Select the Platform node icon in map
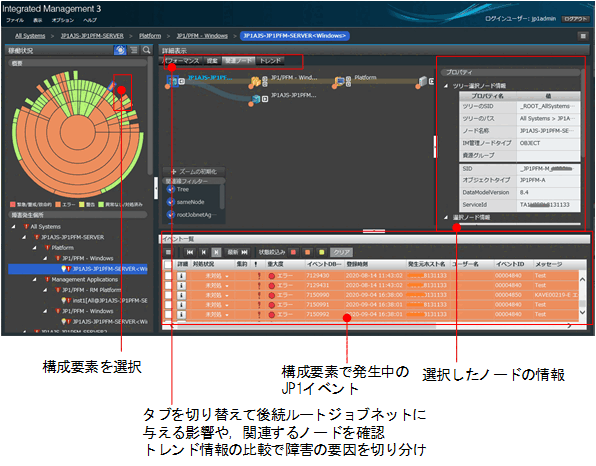596x466 pixels. tap(340, 81)
